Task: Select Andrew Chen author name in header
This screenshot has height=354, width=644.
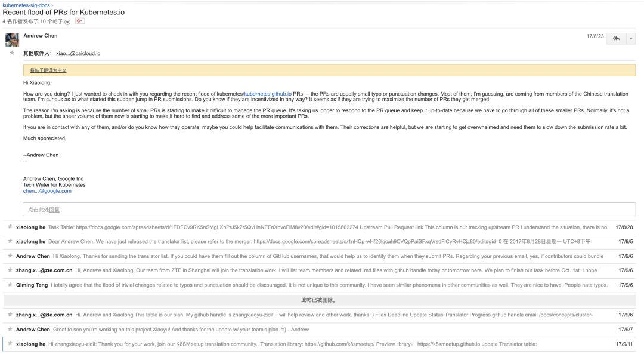Action: (41, 36)
